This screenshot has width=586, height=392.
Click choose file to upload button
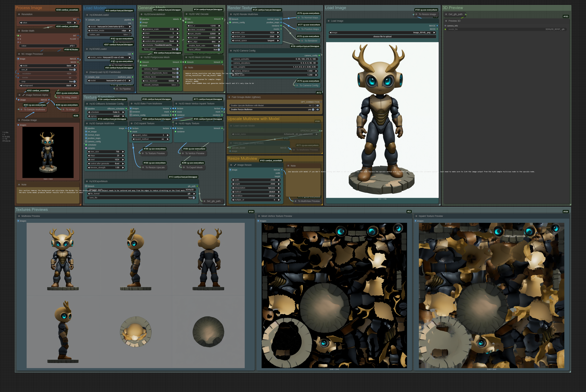click(x=382, y=37)
